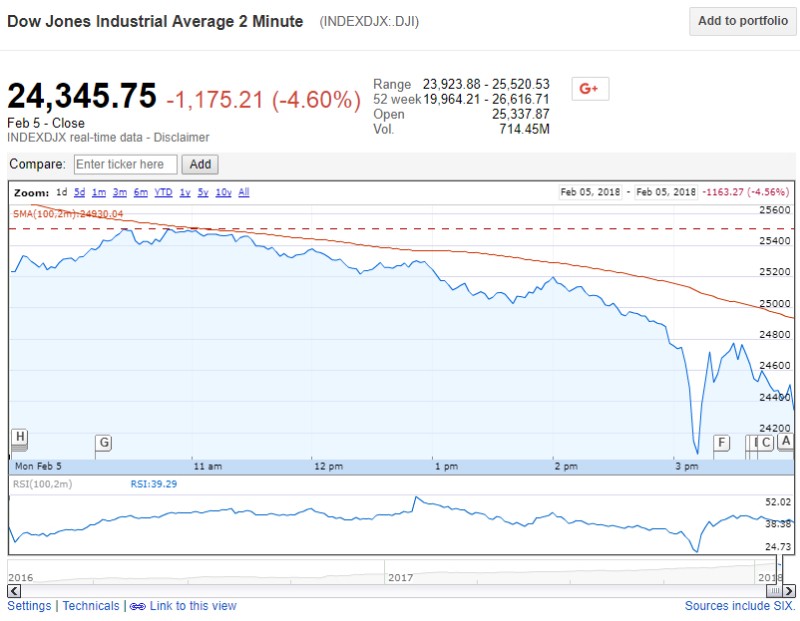Open the Settings link
This screenshot has width=800, height=621.
coord(29,606)
